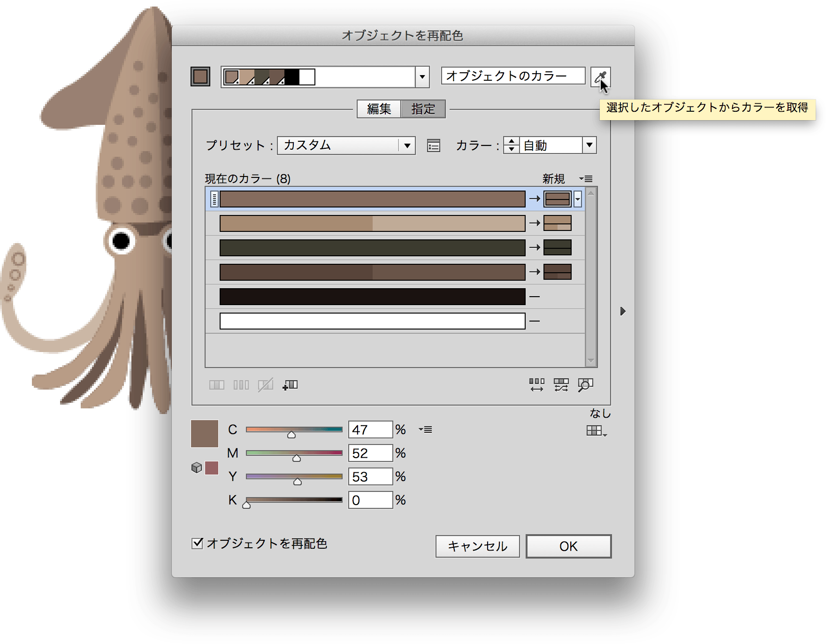The width and height of the screenshot is (826, 644).
Task: Click the new row icon
Action: point(290,385)
